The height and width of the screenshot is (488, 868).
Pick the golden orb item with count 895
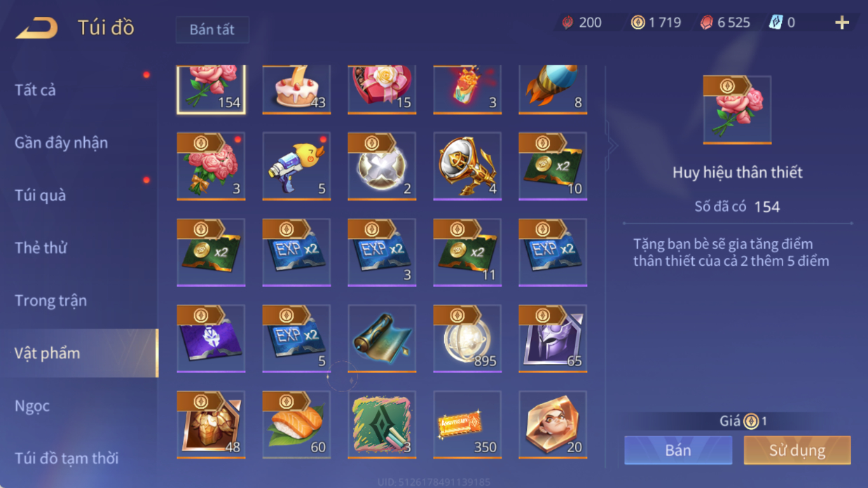467,339
